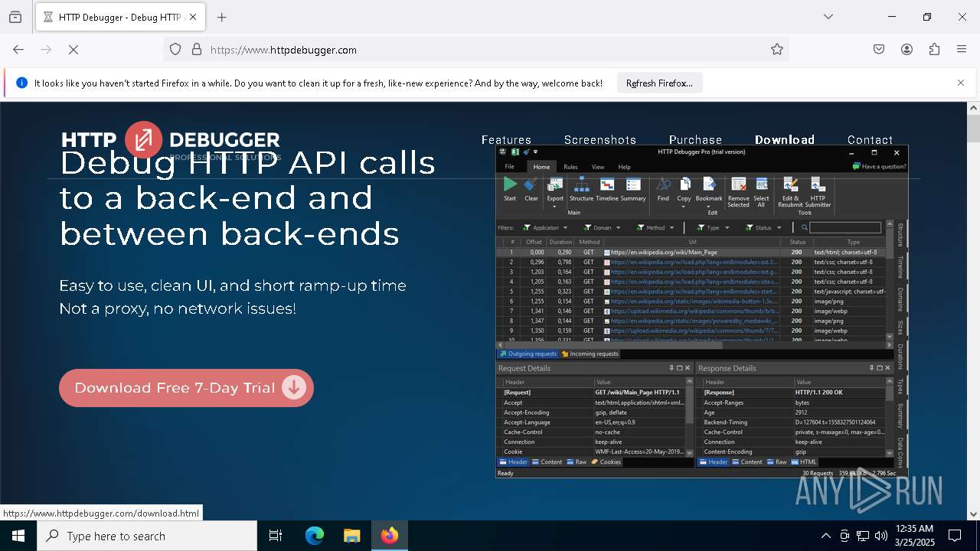Launch Microsoft Edge from the taskbar
980x551 pixels.
pyautogui.click(x=315, y=536)
